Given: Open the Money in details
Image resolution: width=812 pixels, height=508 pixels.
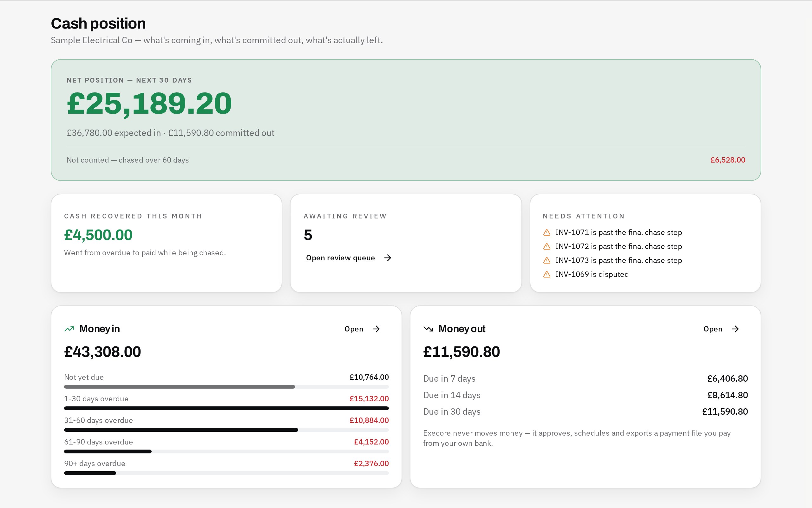Looking at the screenshot, I should 362,329.
